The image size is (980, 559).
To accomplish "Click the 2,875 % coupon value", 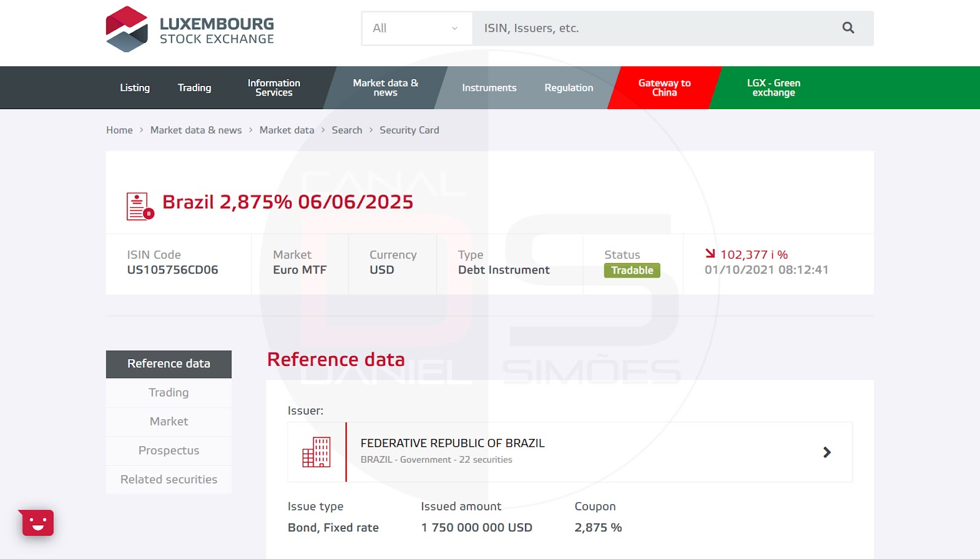I will click(598, 528).
